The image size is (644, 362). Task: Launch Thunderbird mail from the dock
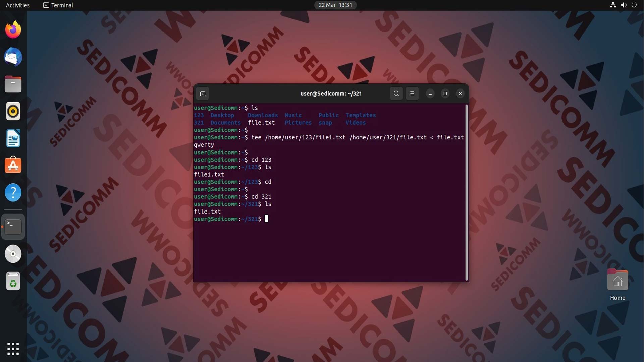click(13, 57)
